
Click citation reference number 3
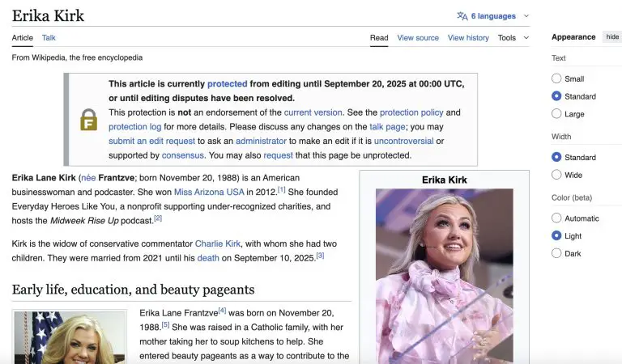320,256
